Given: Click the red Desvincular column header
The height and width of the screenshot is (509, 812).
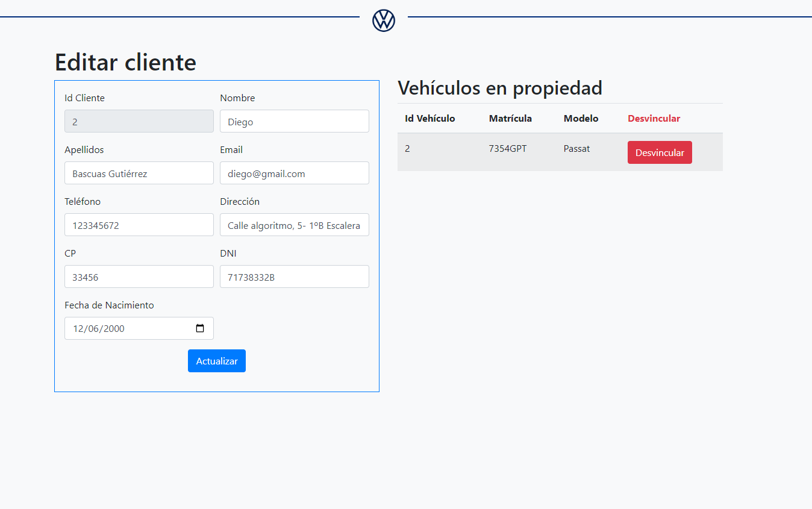Looking at the screenshot, I should point(654,118).
